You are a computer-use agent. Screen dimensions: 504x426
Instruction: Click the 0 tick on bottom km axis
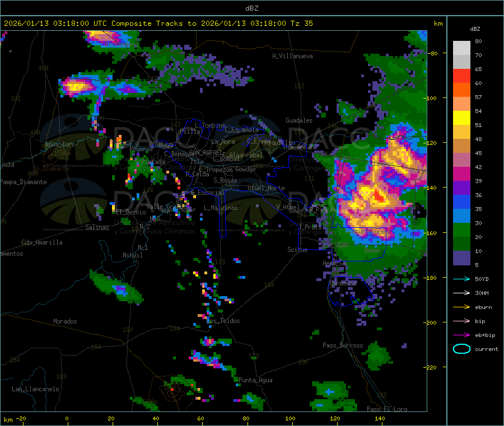(67, 418)
